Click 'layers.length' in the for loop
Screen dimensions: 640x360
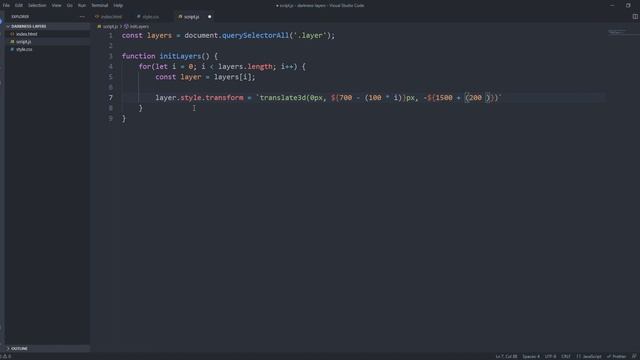(x=245, y=67)
